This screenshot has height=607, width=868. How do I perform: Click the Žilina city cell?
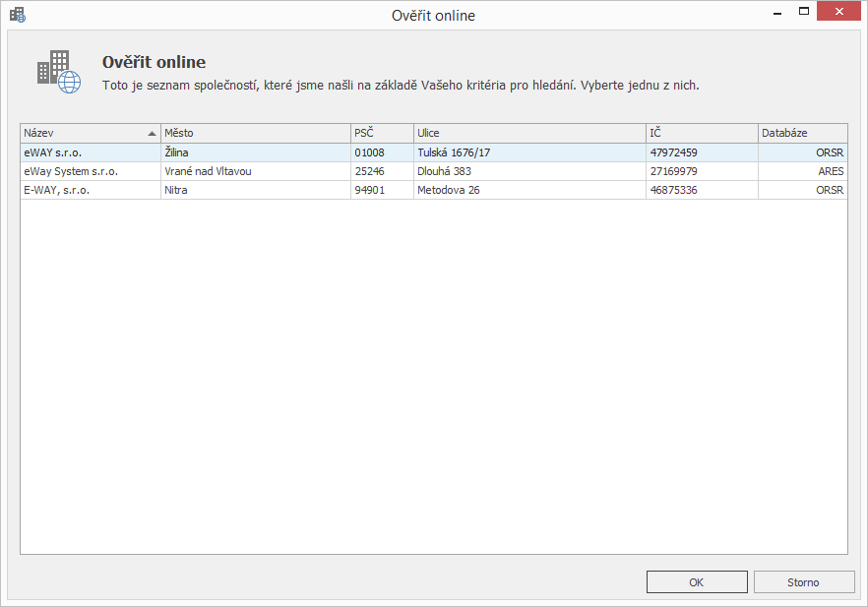(x=255, y=152)
